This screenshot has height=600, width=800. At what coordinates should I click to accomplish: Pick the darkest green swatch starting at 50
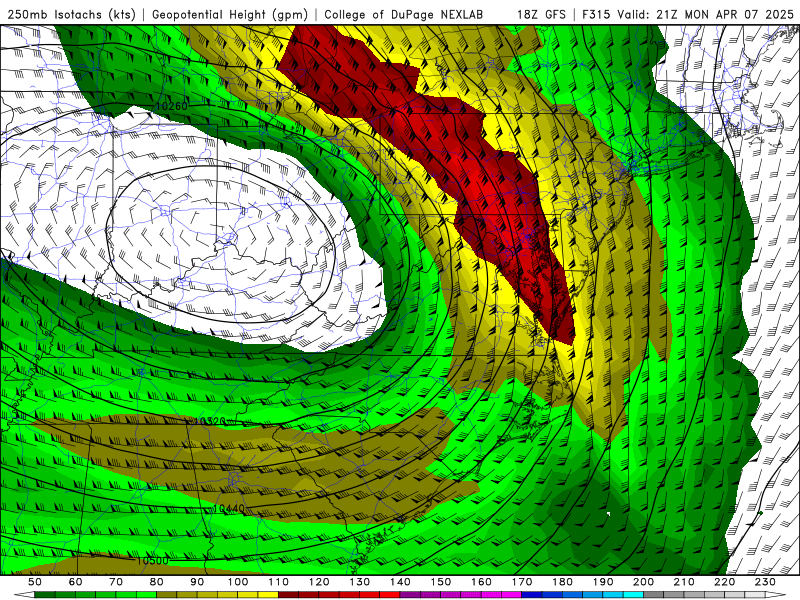point(45,595)
